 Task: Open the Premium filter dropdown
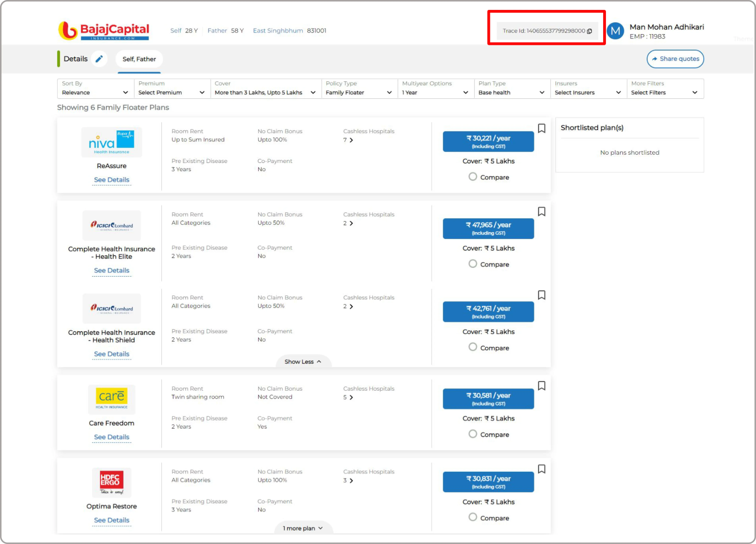[172, 89]
